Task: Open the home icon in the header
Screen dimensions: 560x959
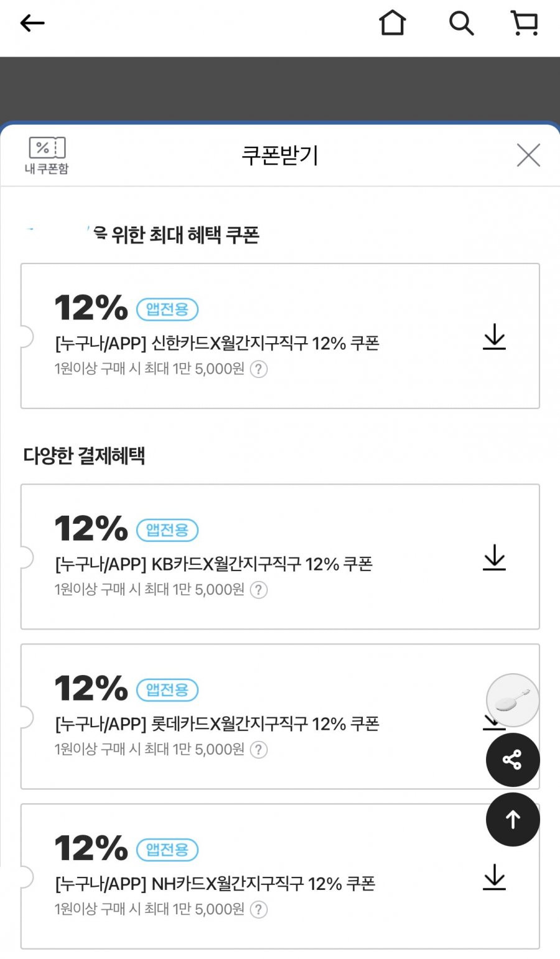Action: pos(393,24)
